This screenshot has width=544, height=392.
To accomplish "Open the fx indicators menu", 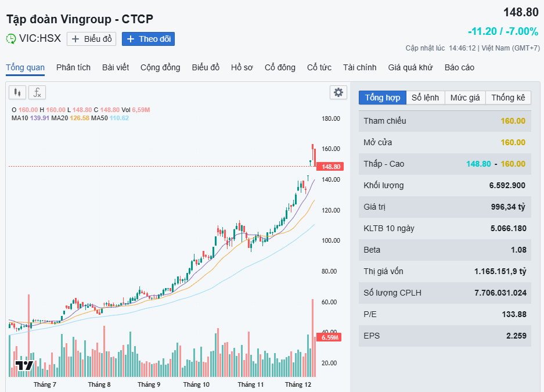I will click(37, 92).
